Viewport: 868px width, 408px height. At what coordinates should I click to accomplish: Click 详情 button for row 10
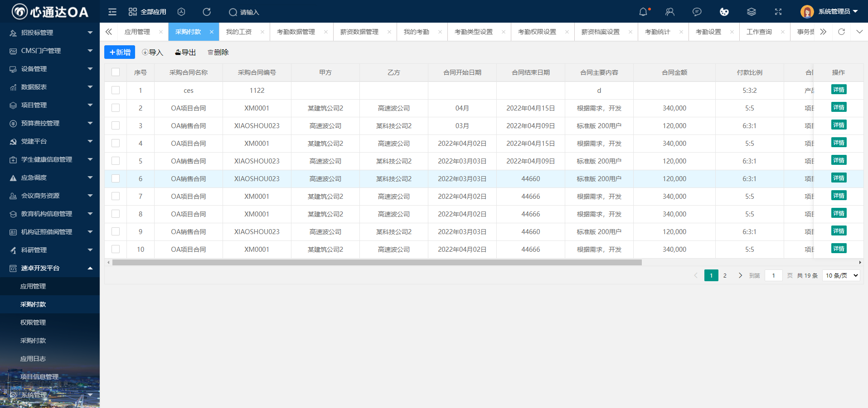tap(839, 249)
